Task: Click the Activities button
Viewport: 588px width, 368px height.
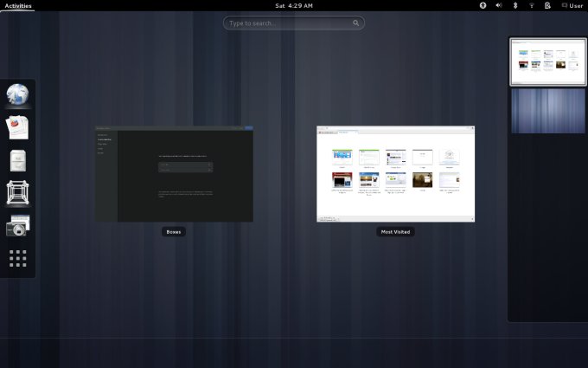Action: [x=18, y=5]
